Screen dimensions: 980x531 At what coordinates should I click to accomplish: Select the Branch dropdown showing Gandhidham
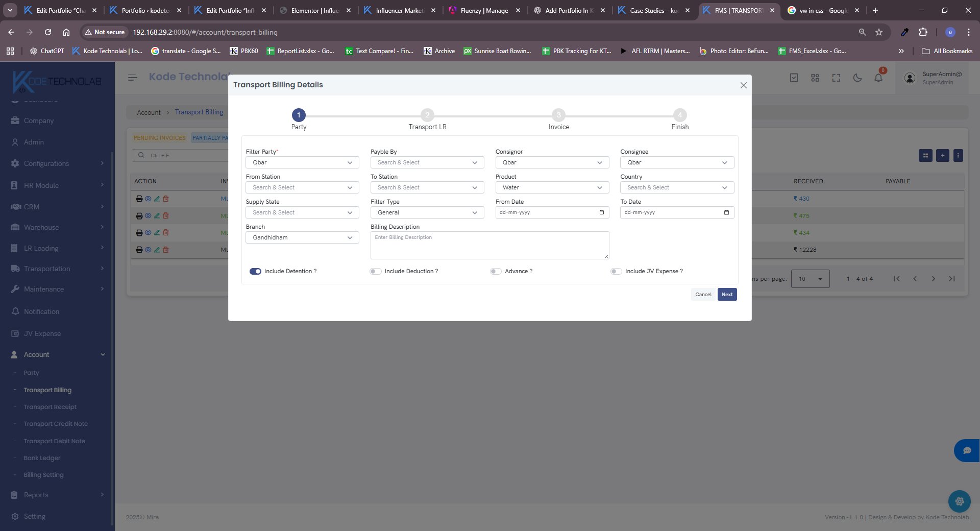click(x=302, y=237)
